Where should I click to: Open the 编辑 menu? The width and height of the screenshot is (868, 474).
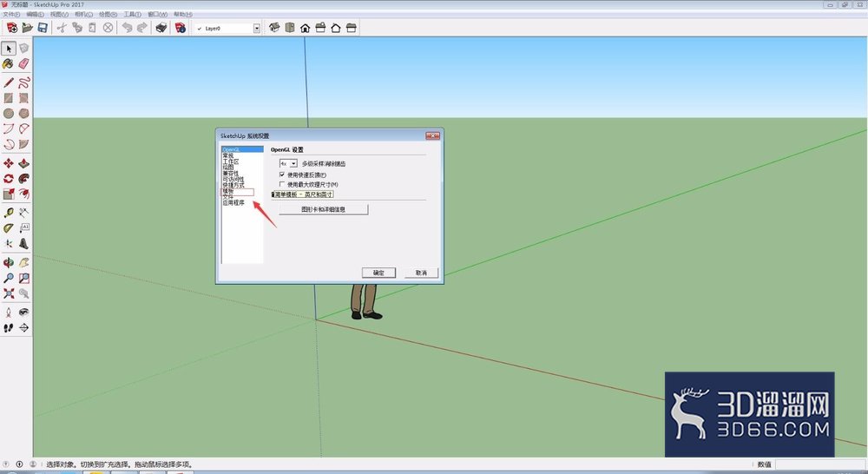tap(35, 15)
